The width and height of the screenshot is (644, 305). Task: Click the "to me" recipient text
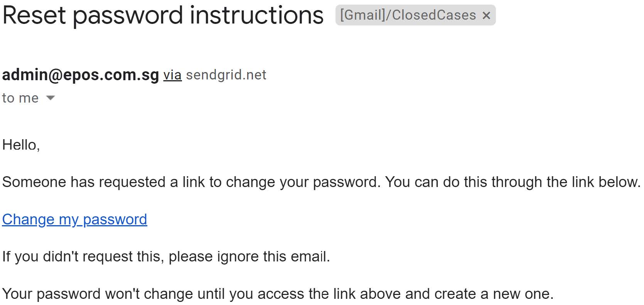coord(20,98)
